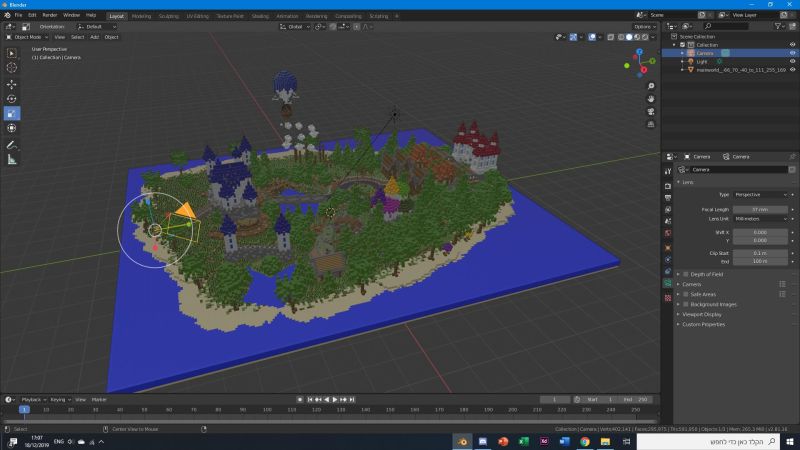Click current frame marker on timeline
The image size is (800, 450).
point(24,410)
